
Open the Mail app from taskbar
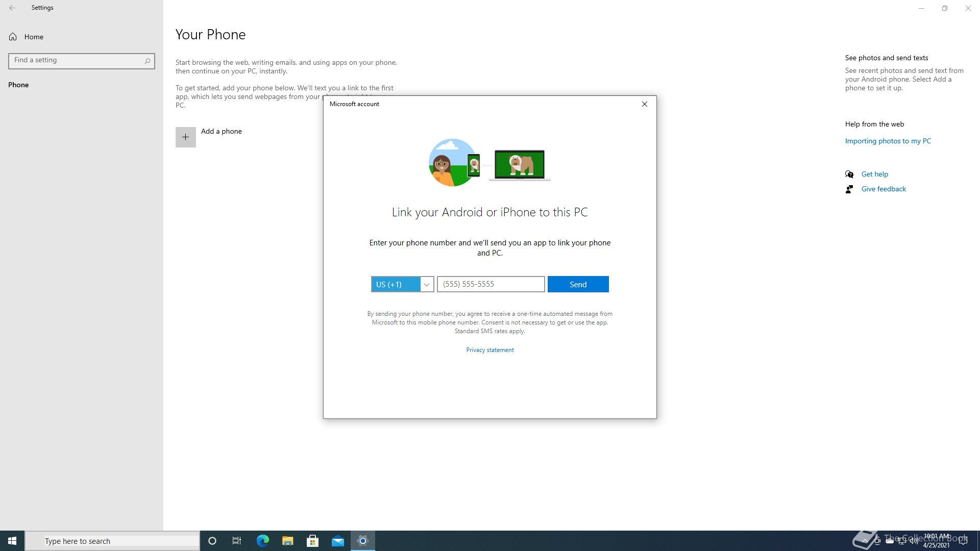[x=337, y=541]
